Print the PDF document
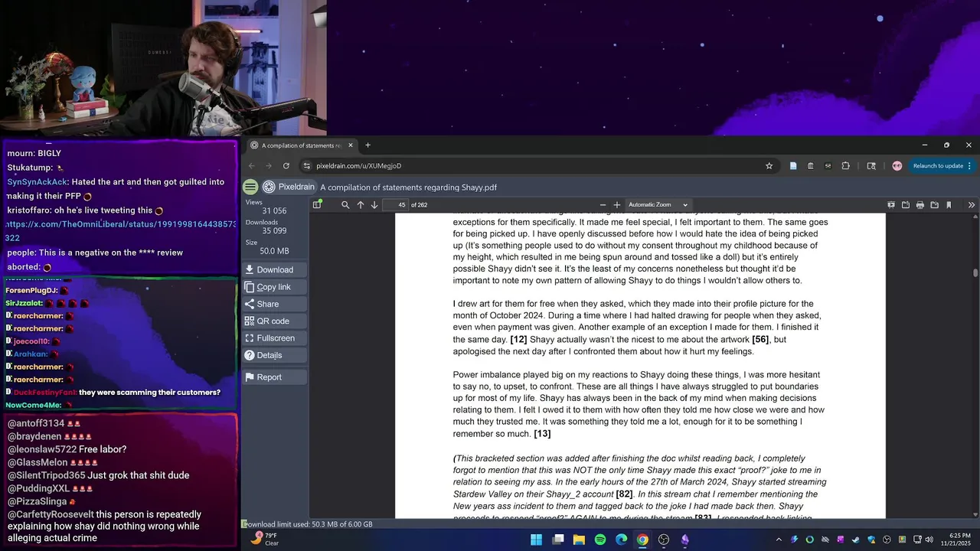 coord(920,204)
